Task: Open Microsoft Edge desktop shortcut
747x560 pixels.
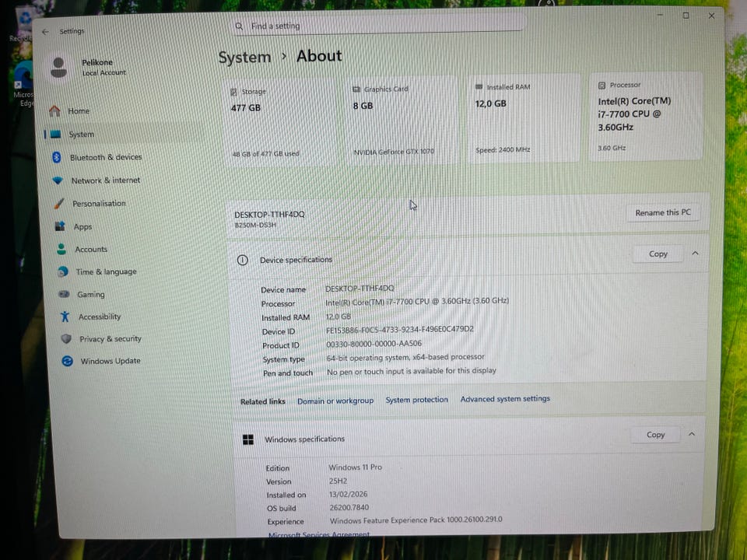Action: (x=23, y=85)
